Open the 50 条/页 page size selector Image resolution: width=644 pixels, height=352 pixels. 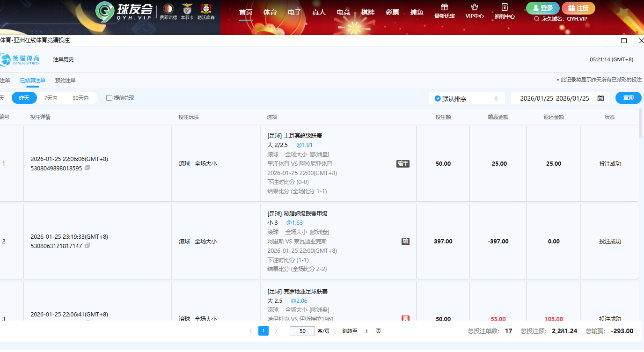[302, 331]
